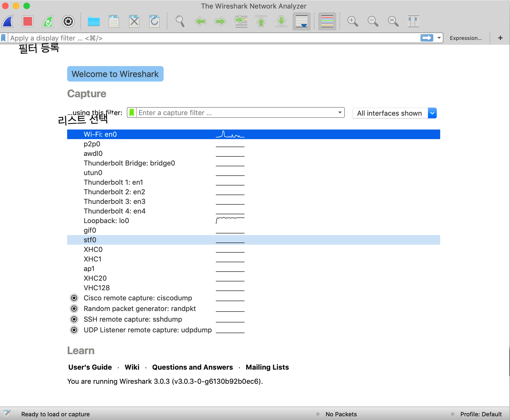The image size is (510, 420).
Task: Go forward in packet history
Action: pos(221,21)
